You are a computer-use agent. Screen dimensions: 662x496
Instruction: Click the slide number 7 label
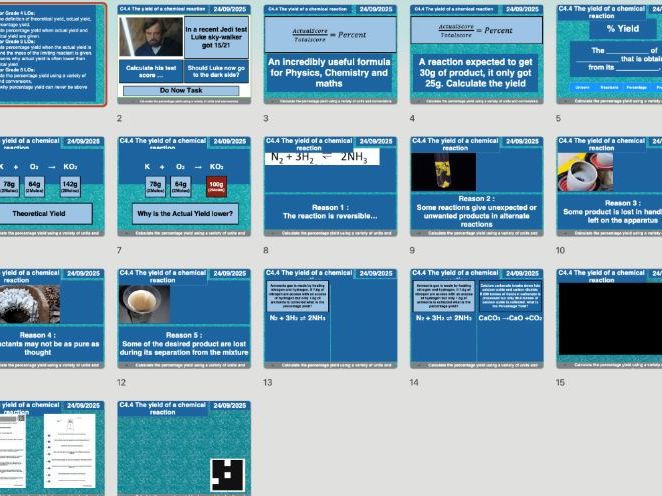click(119, 250)
